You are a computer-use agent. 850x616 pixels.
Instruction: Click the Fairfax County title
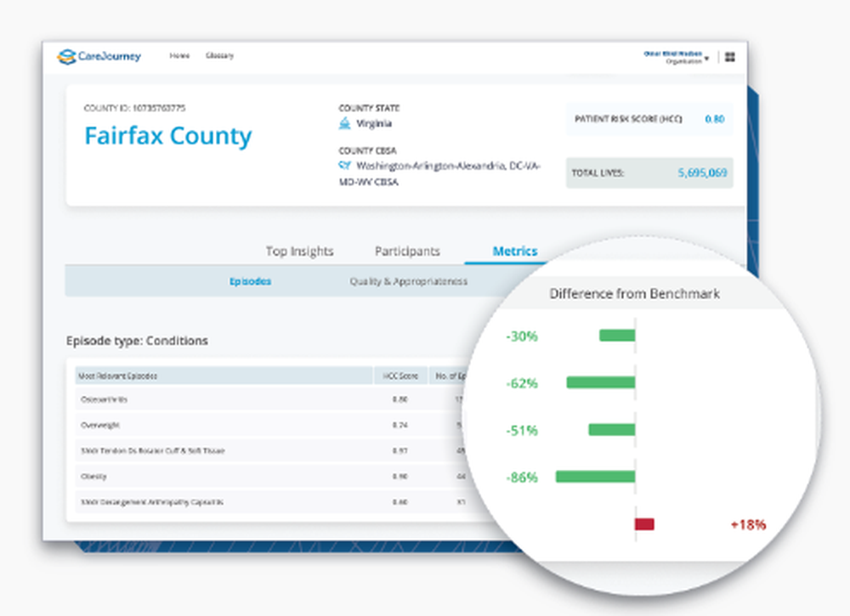coord(168,135)
